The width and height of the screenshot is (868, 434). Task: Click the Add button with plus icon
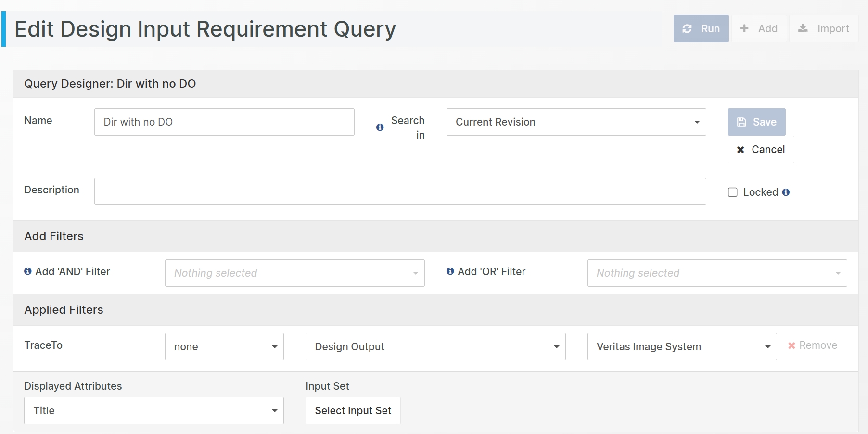(x=759, y=28)
